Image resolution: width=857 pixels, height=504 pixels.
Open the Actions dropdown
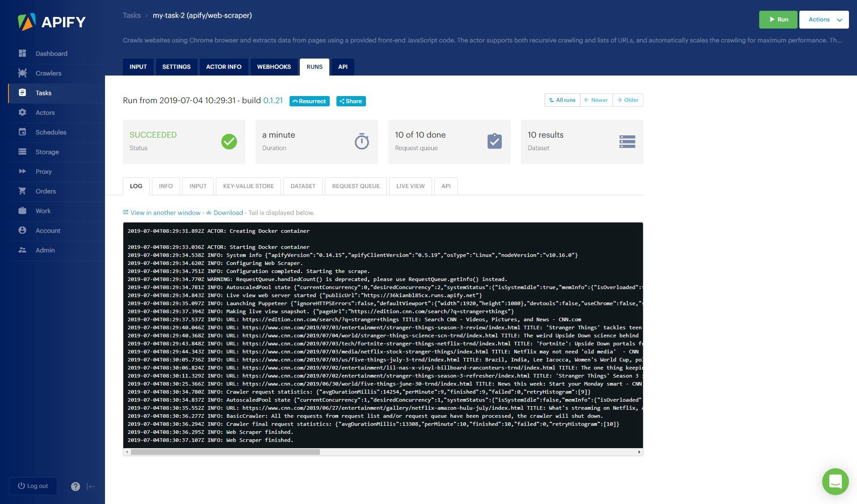tap(824, 20)
